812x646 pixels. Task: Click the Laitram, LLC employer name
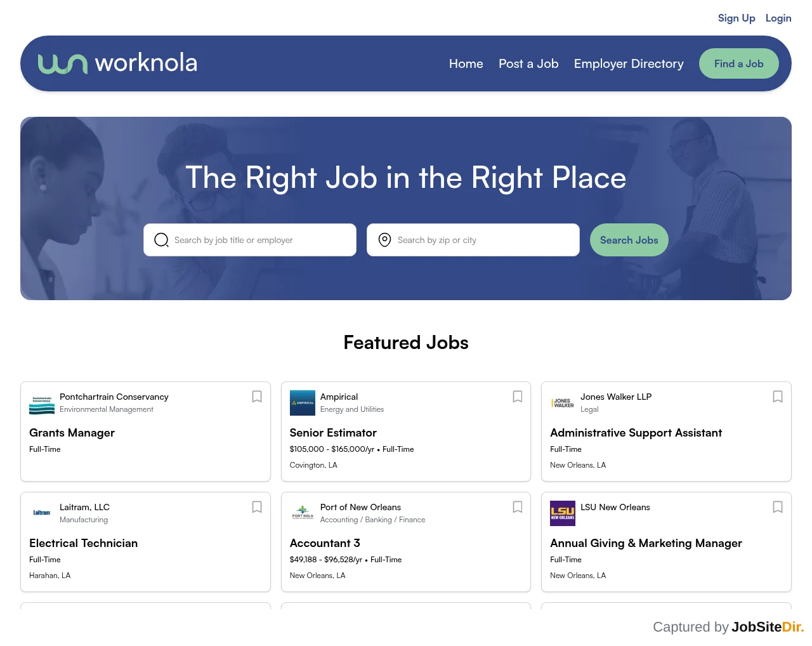pos(84,507)
